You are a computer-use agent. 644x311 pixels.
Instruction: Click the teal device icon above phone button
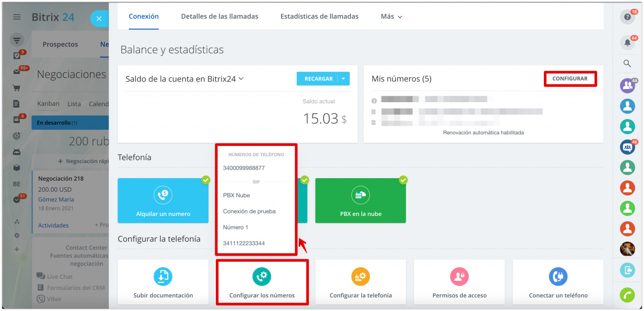[627, 270]
